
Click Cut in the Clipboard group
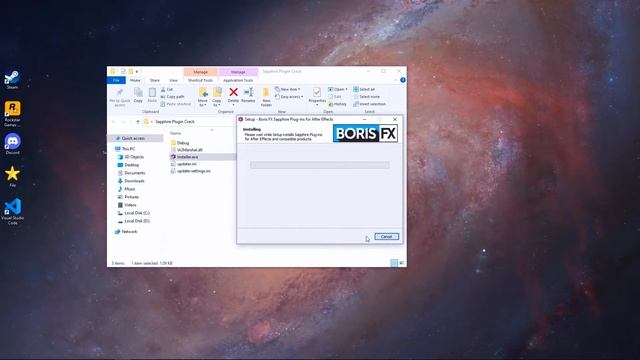[x=167, y=89]
